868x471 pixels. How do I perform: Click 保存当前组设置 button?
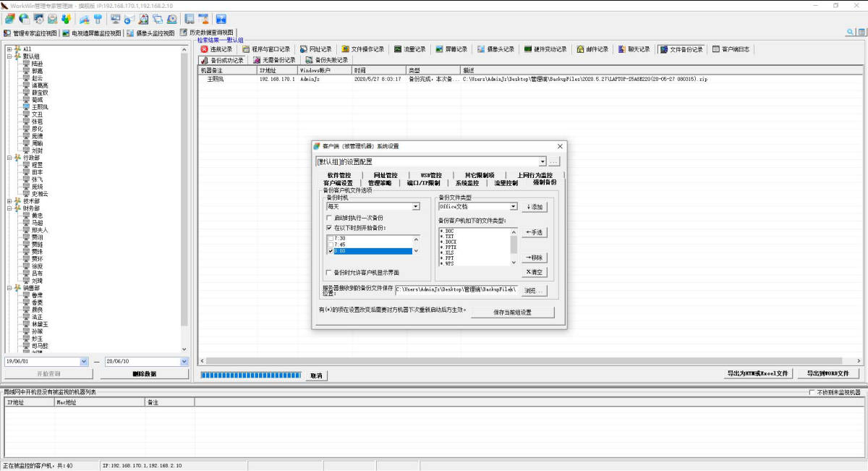coord(512,313)
